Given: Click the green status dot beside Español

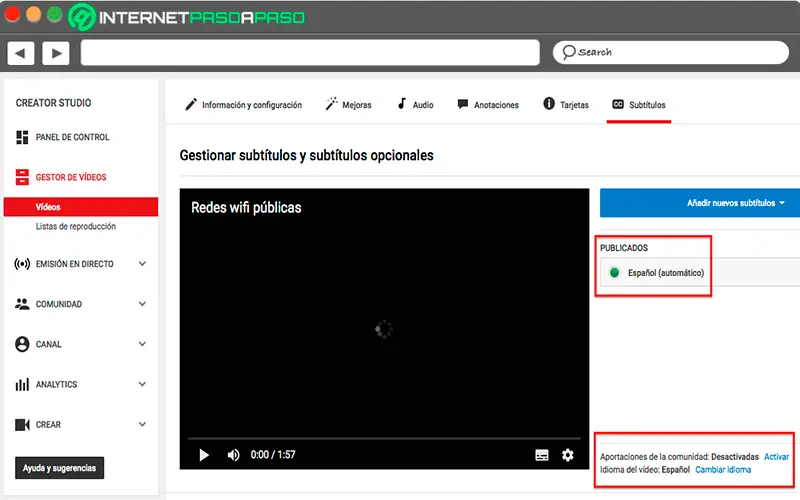Looking at the screenshot, I should coord(614,272).
